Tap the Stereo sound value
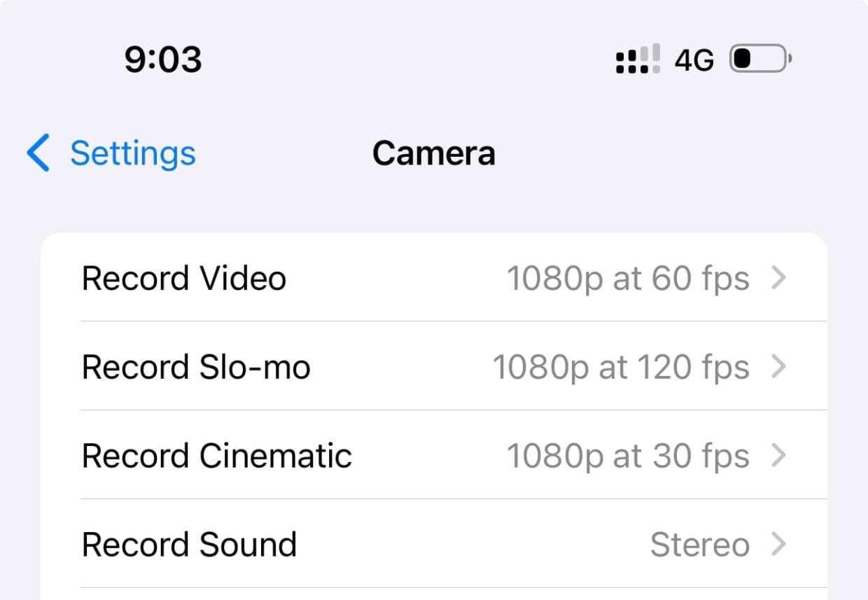The height and width of the screenshot is (600, 868). [x=699, y=545]
